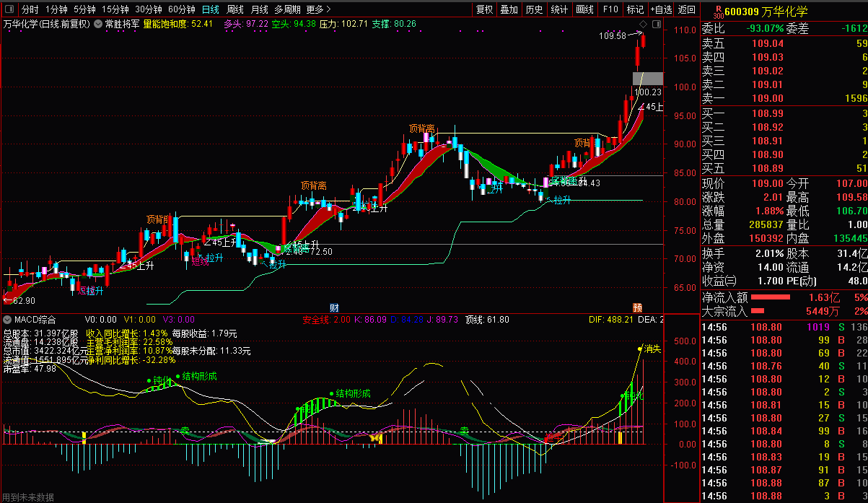The width and height of the screenshot is (868, 503).
Task: Click the 复权 adjustment button
Action: pyautogui.click(x=484, y=9)
